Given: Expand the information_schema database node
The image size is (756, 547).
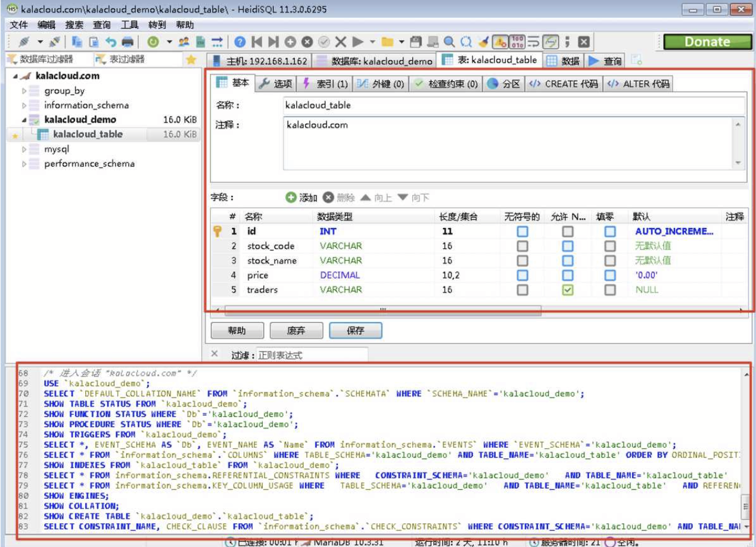Looking at the screenshot, I should tap(24, 105).
